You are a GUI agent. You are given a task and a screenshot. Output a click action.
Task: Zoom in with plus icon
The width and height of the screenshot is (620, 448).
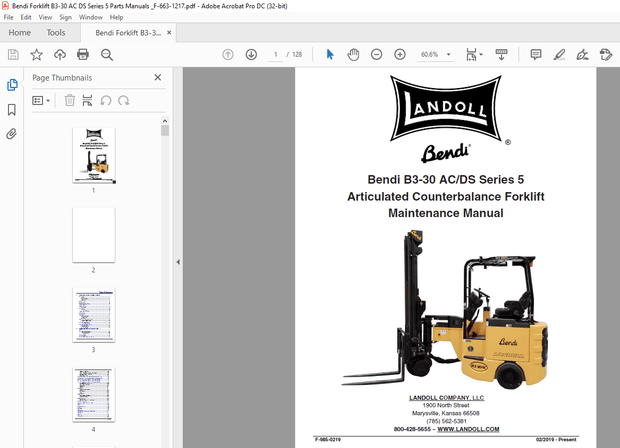tap(400, 55)
